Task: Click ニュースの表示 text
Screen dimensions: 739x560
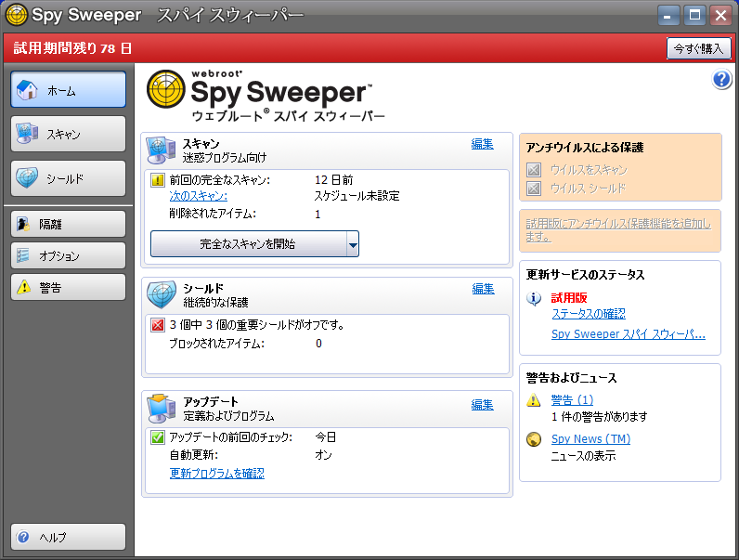Action: [x=583, y=456]
